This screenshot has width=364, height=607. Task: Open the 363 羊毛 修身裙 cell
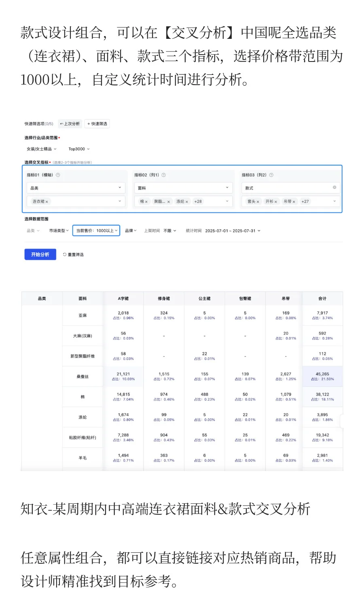click(164, 458)
